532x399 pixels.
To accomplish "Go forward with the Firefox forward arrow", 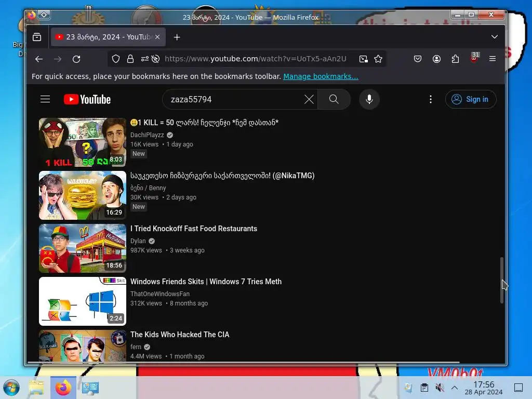I will click(x=58, y=59).
